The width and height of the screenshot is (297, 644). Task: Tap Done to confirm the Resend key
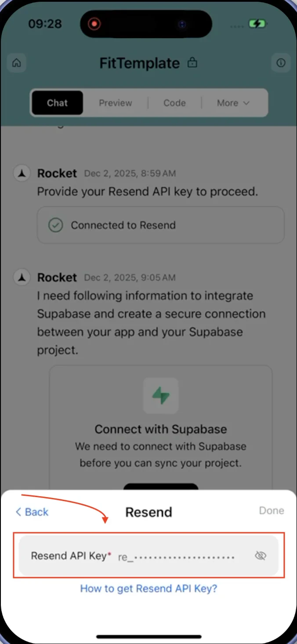coord(271,511)
